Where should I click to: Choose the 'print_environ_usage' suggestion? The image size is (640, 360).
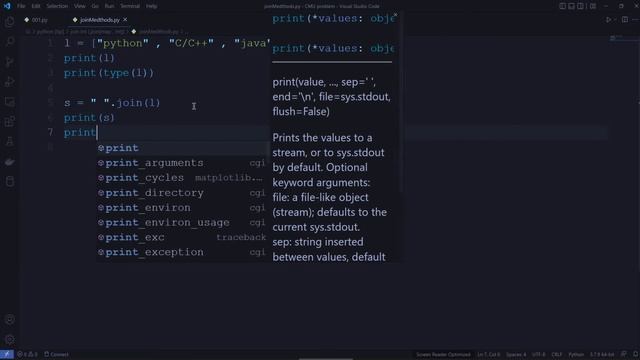183,222
